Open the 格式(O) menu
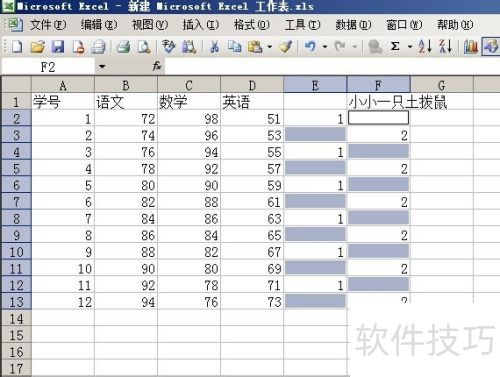 [251, 25]
